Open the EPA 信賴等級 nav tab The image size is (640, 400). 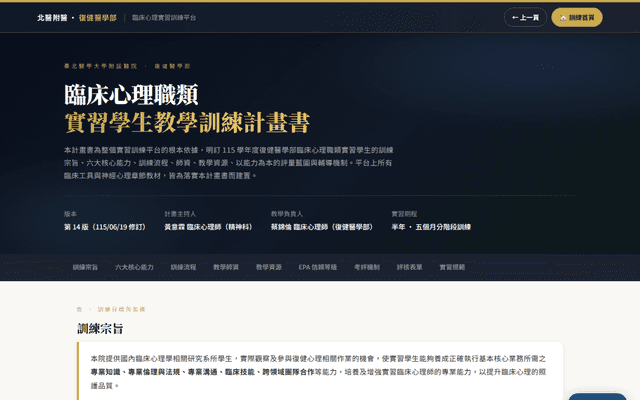[318, 267]
